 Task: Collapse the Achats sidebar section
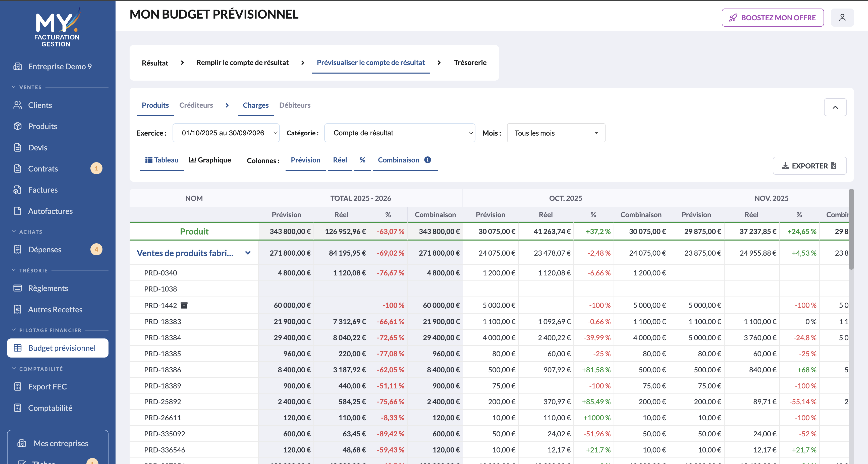coord(14,231)
